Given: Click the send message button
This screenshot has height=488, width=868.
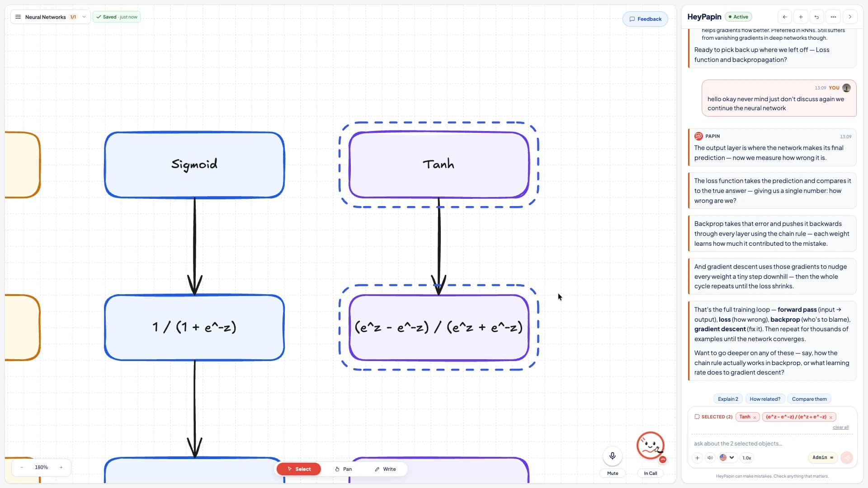Looking at the screenshot, I should coord(847,458).
